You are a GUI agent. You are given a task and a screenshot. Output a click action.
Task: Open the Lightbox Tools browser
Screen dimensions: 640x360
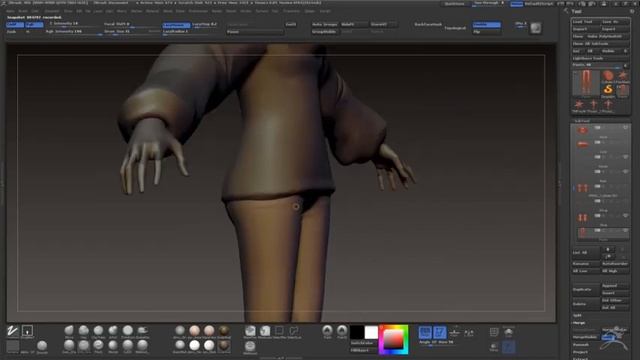point(600,58)
